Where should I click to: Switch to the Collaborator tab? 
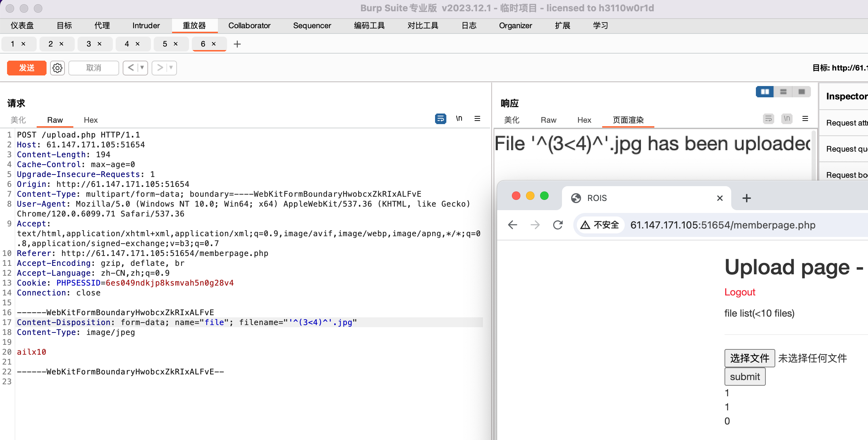[x=249, y=26]
